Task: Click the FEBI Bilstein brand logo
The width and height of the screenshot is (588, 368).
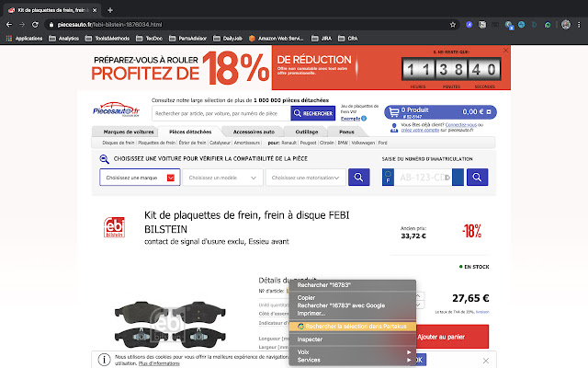Action: 114,227
